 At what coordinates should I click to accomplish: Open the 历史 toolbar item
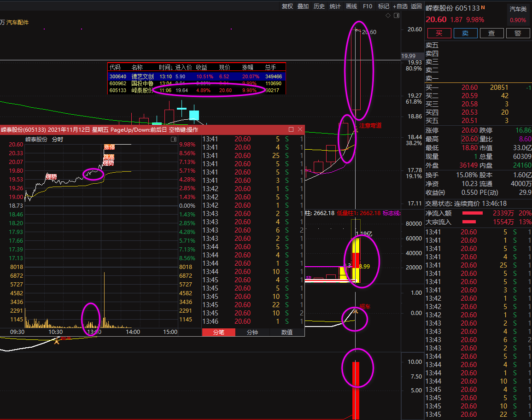[x=319, y=6]
